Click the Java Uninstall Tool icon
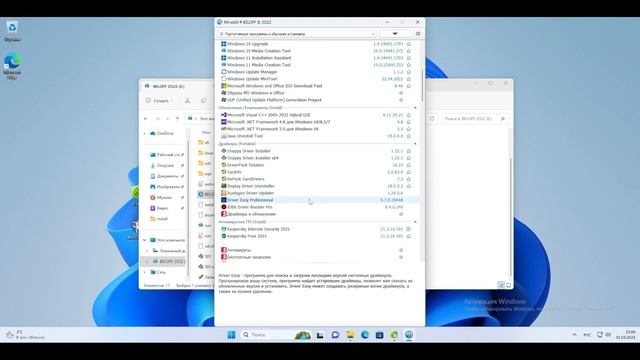This screenshot has height=360, width=640. [x=224, y=136]
